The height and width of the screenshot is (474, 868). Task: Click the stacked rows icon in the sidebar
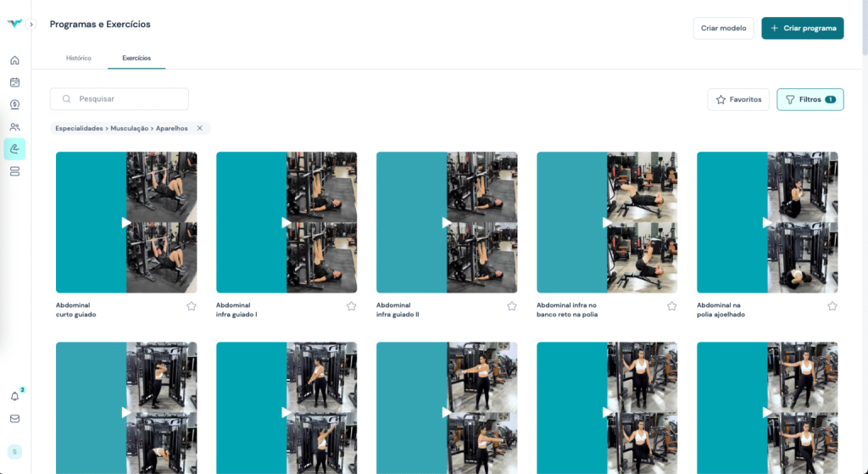tap(14, 171)
